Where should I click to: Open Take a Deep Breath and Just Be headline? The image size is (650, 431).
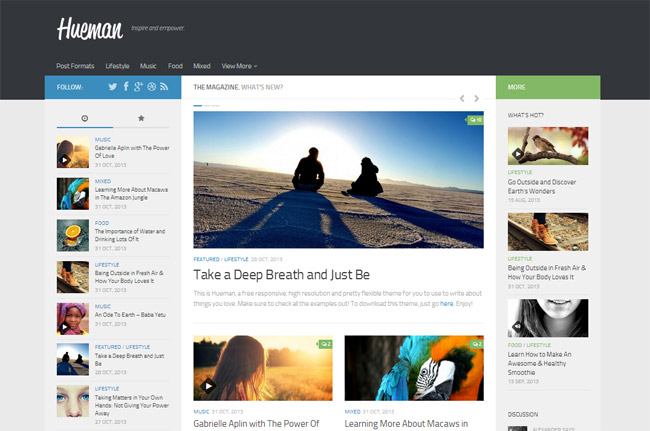tap(281, 275)
